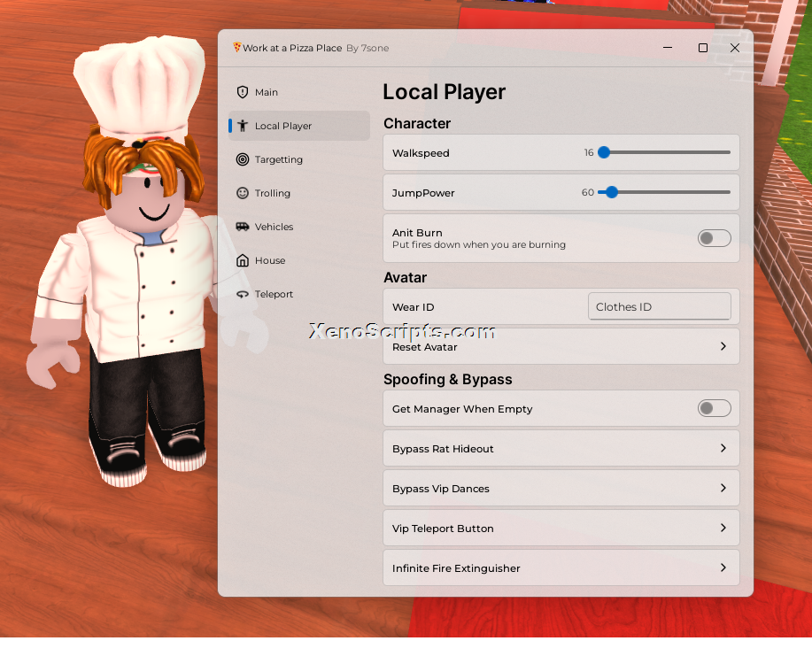Enable Get Manager When Empty switch

(x=714, y=408)
